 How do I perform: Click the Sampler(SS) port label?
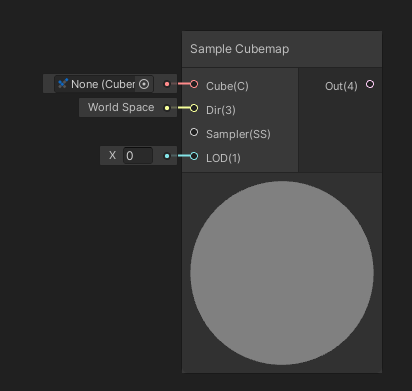(x=238, y=134)
